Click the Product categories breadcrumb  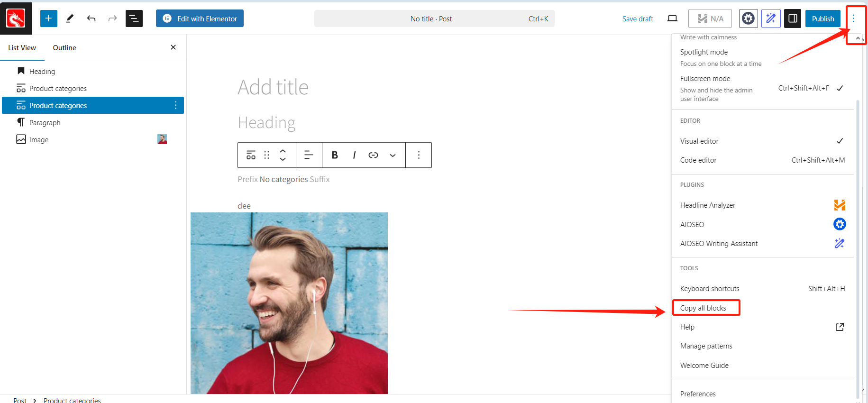[72, 400]
